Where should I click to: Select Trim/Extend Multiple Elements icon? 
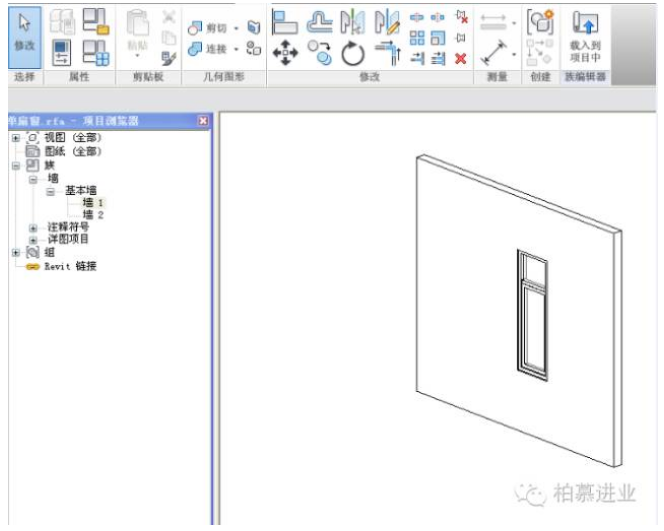[438, 58]
